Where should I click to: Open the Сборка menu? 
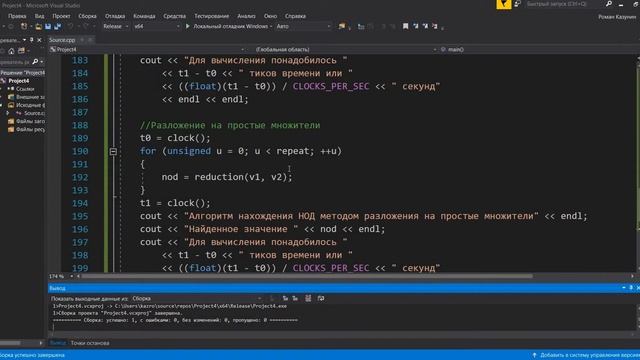point(87,16)
